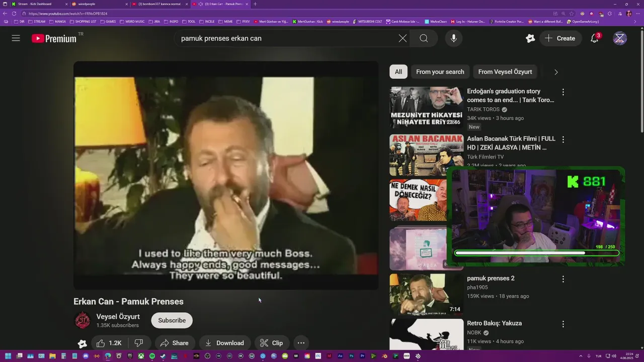Open Spotify from the taskbar
644x362 pixels.
pyautogui.click(x=152, y=356)
